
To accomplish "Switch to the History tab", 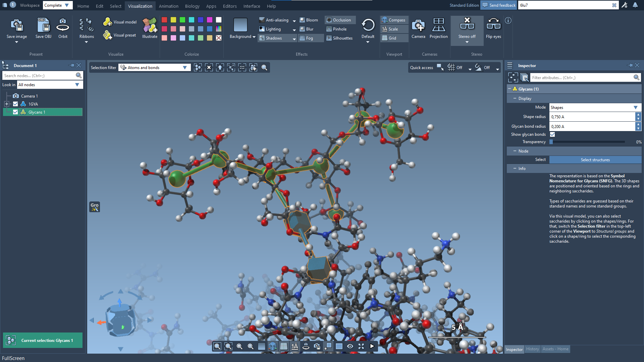I will coord(532,349).
